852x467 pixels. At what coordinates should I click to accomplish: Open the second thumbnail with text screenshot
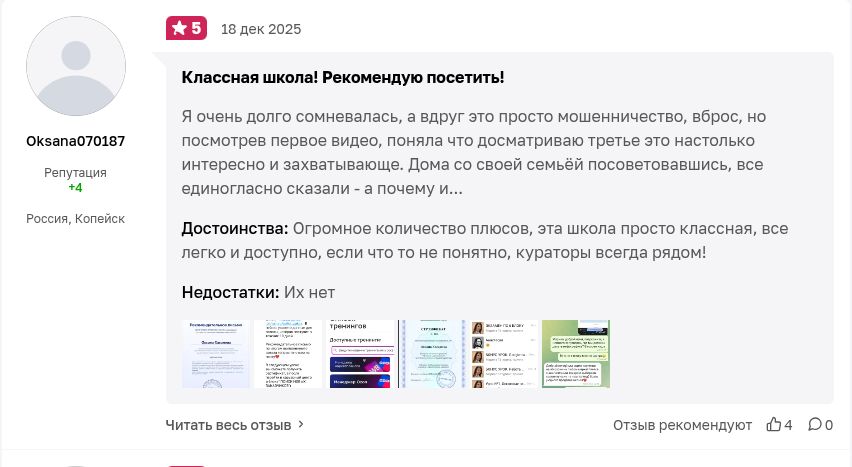coord(288,354)
